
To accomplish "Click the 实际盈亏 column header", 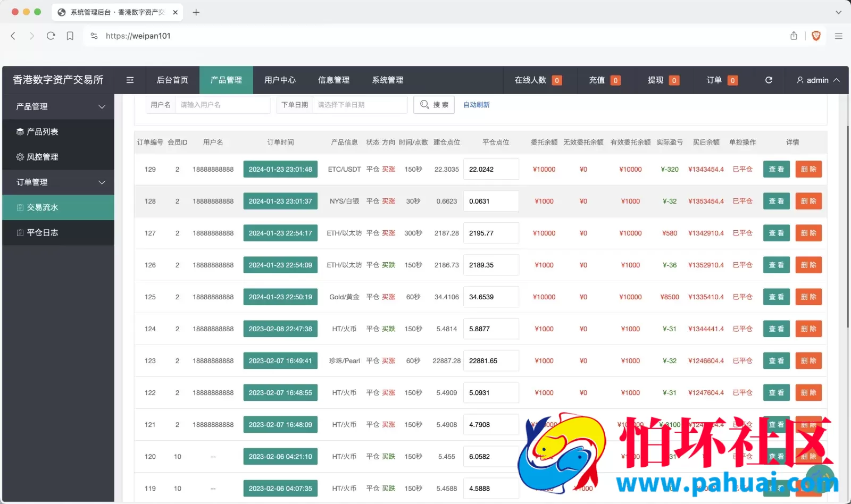I will pyautogui.click(x=670, y=142).
